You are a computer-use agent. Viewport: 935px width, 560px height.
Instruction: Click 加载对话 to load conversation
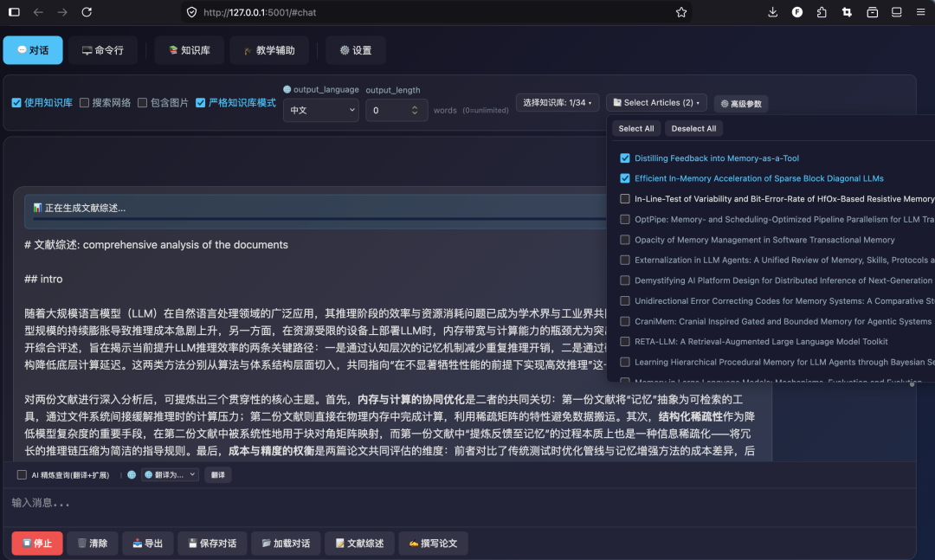tap(286, 544)
